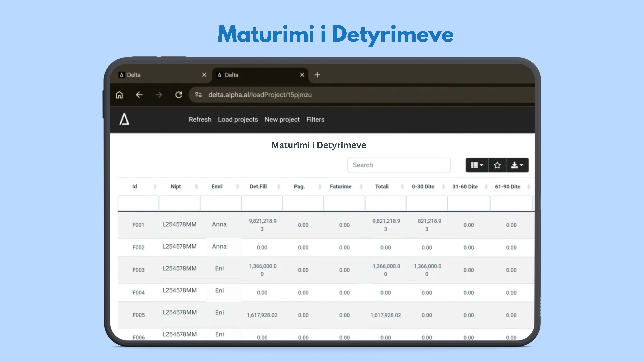Go back using the back arrow
The width and height of the screenshot is (644, 362).
pyautogui.click(x=139, y=95)
